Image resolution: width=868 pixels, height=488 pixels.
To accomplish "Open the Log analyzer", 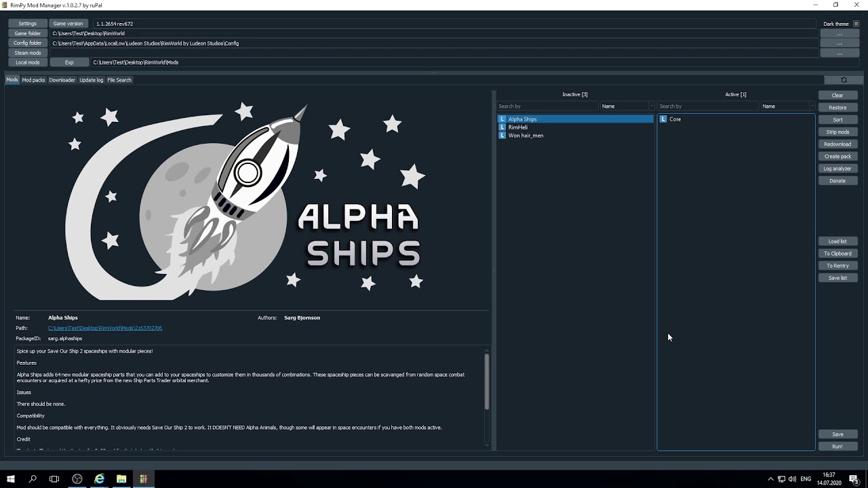I will click(837, 169).
